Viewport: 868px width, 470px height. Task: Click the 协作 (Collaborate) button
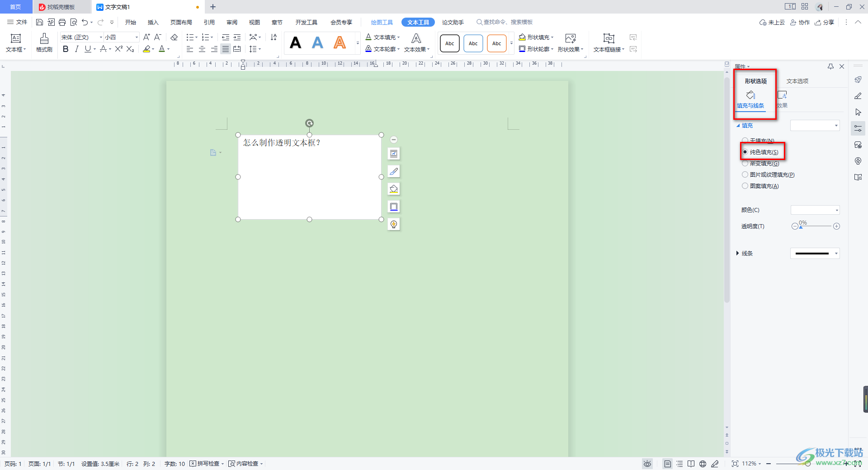point(800,22)
